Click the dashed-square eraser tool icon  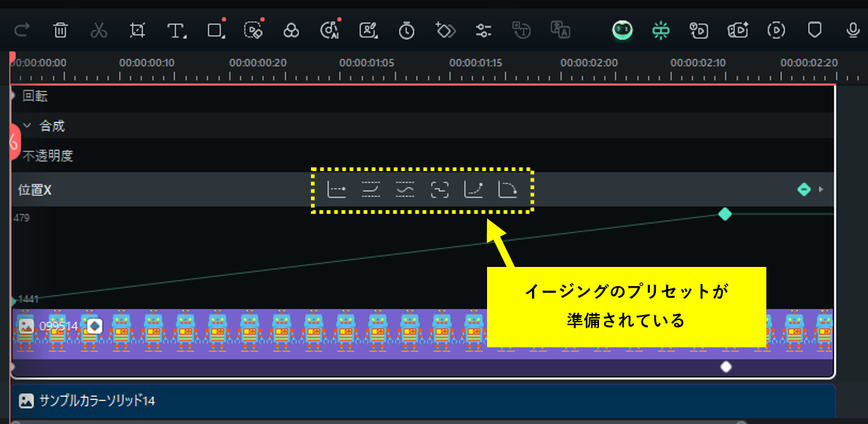coord(253,29)
